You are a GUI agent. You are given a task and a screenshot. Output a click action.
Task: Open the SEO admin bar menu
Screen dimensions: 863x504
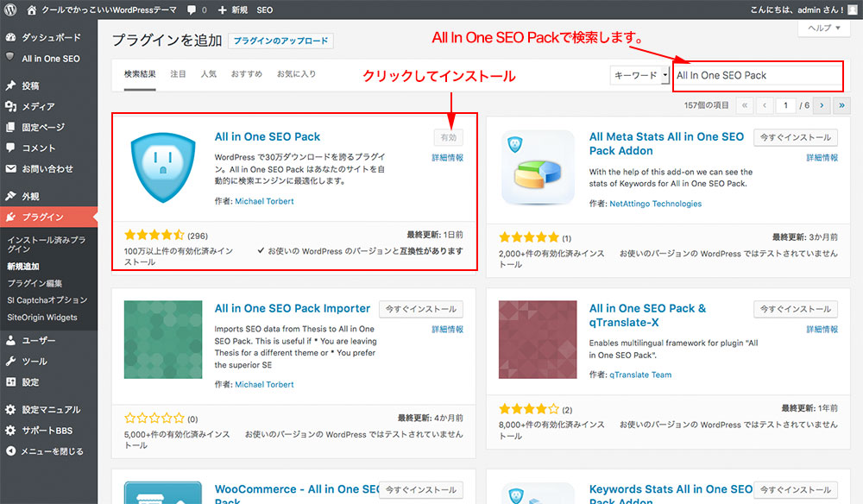tap(265, 9)
